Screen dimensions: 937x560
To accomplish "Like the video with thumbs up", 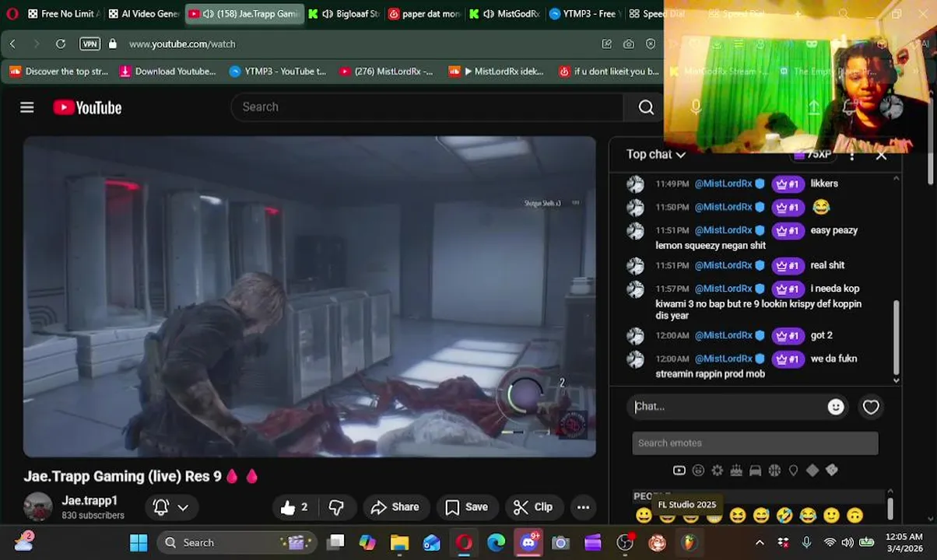I will (294, 507).
